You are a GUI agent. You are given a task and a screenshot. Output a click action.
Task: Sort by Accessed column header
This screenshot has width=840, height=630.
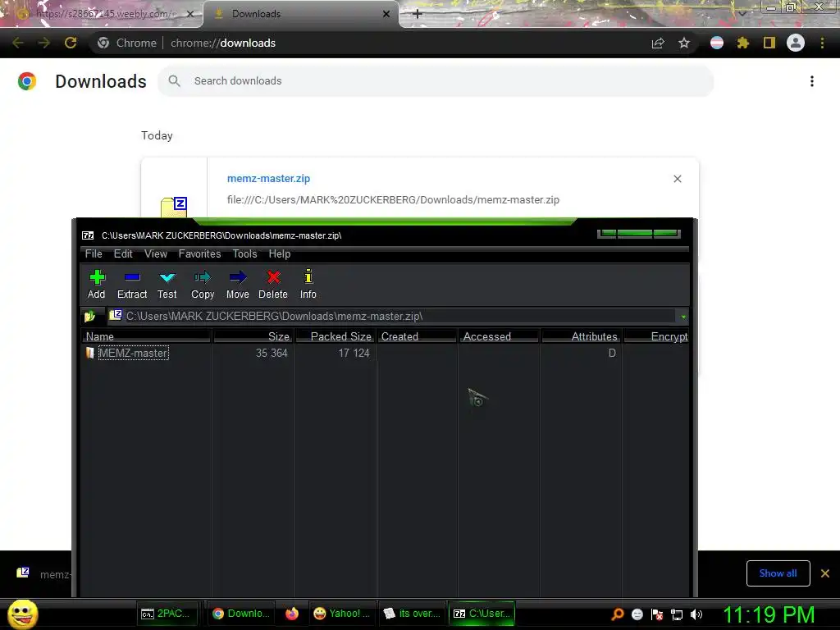(499, 336)
